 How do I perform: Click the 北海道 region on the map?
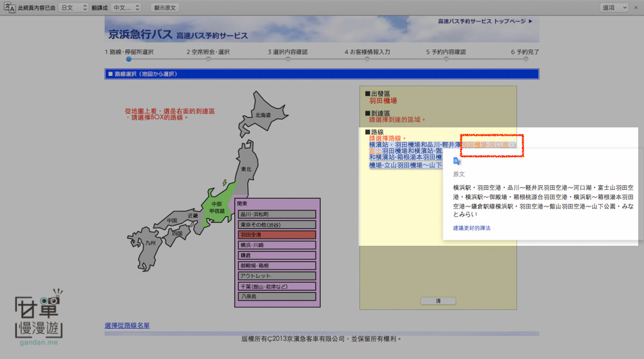[263, 115]
